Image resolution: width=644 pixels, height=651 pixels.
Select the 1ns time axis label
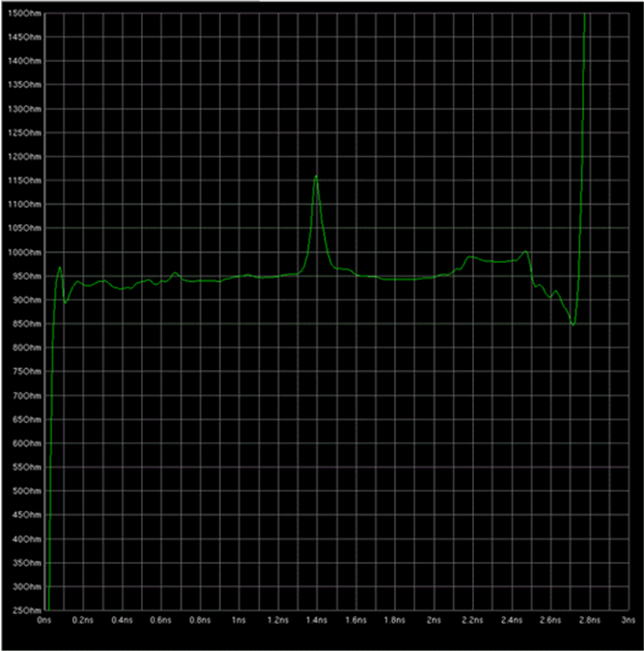pyautogui.click(x=238, y=620)
